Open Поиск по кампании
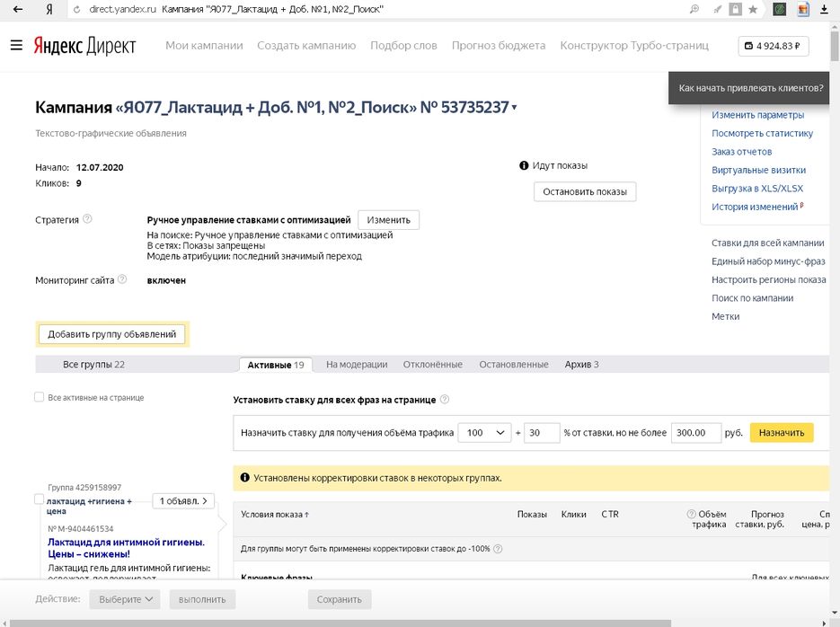The height and width of the screenshot is (627, 840). [753, 298]
